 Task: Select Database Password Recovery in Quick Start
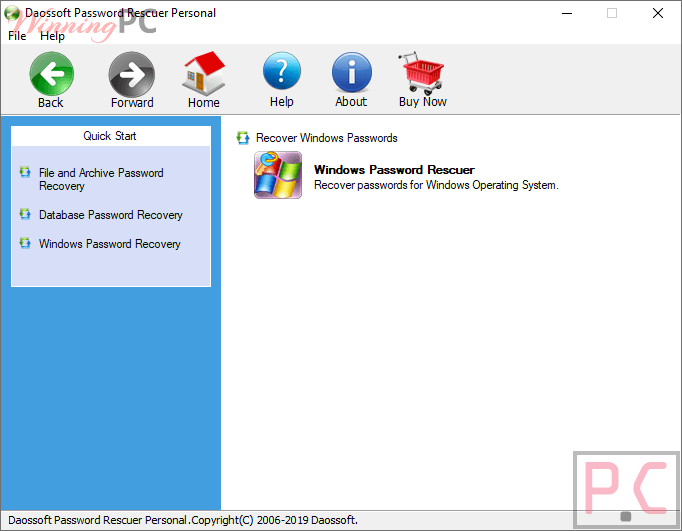(x=110, y=215)
